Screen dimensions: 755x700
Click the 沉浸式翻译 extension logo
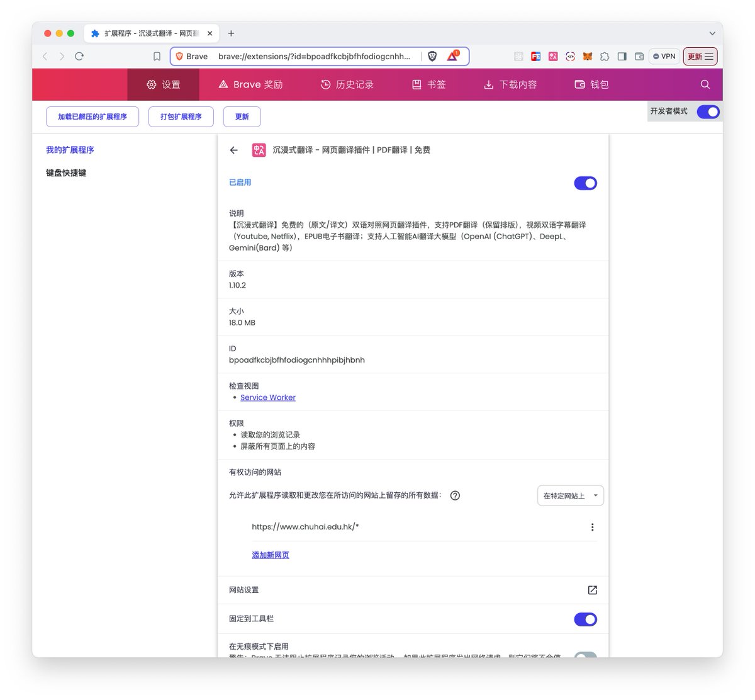tap(259, 150)
